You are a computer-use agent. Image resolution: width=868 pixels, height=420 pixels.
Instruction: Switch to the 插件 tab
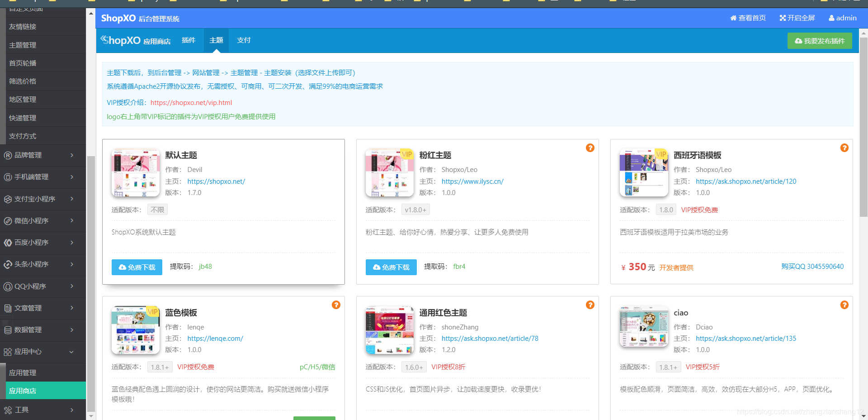pos(189,40)
